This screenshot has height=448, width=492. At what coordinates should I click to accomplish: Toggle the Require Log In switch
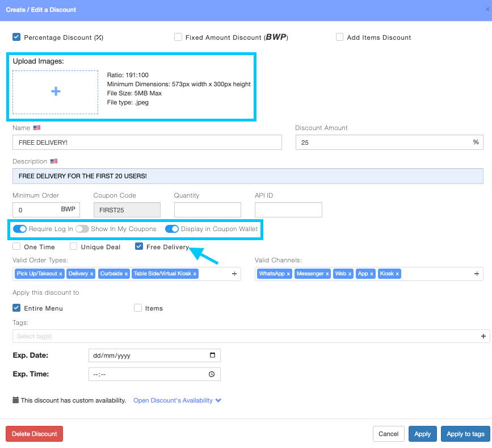pos(20,229)
